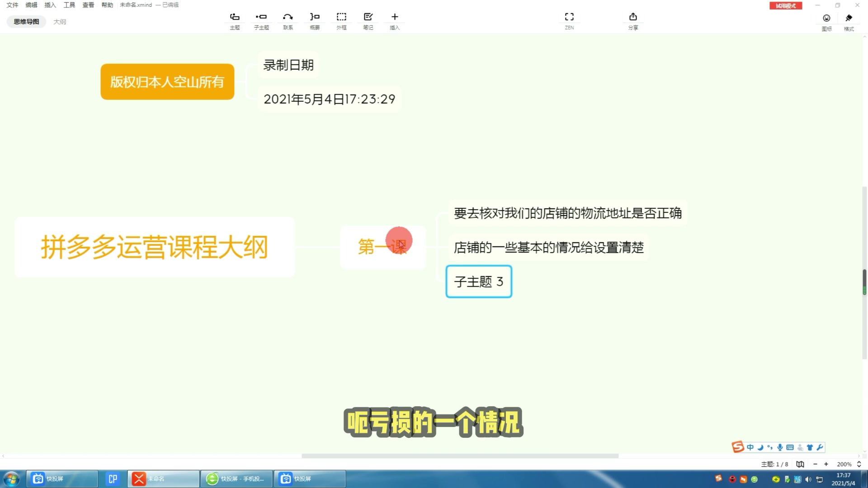Open the Sogou wrench settings icon
The width and height of the screenshot is (868, 488).
(820, 447)
